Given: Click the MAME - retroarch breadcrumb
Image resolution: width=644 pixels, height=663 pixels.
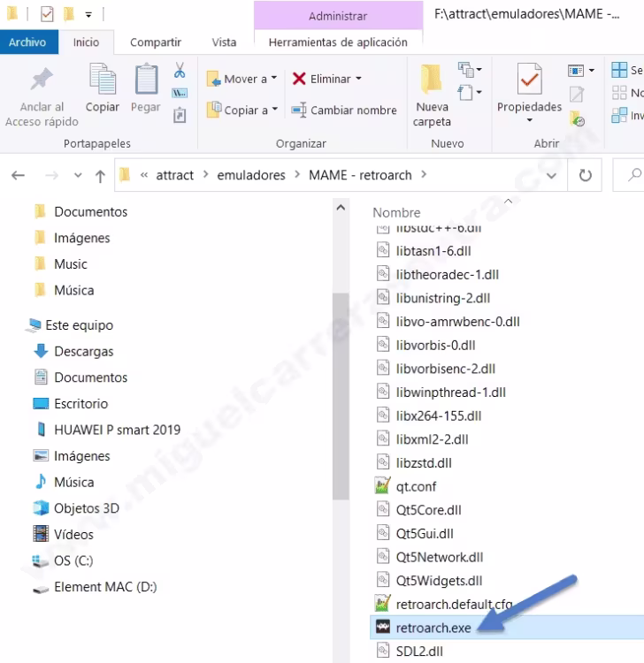Looking at the screenshot, I should point(360,175).
